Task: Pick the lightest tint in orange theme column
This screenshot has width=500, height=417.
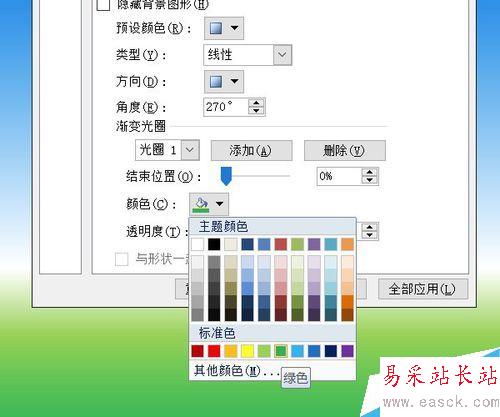Action: pyautogui.click(x=347, y=262)
